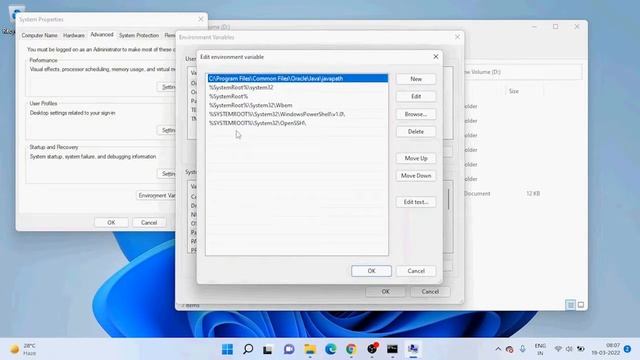Open the notification count badge

627,349
